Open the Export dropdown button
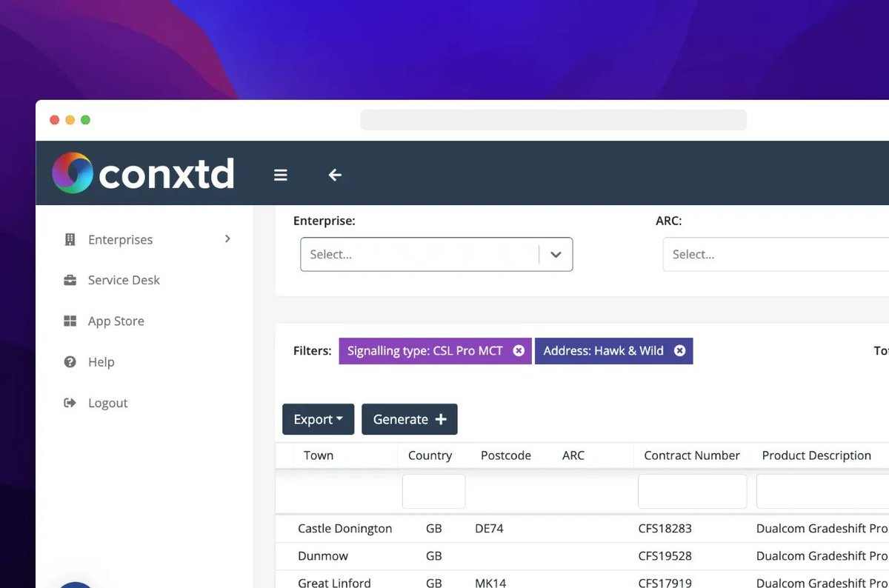Viewport: 889px width, 588px height. pyautogui.click(x=319, y=419)
